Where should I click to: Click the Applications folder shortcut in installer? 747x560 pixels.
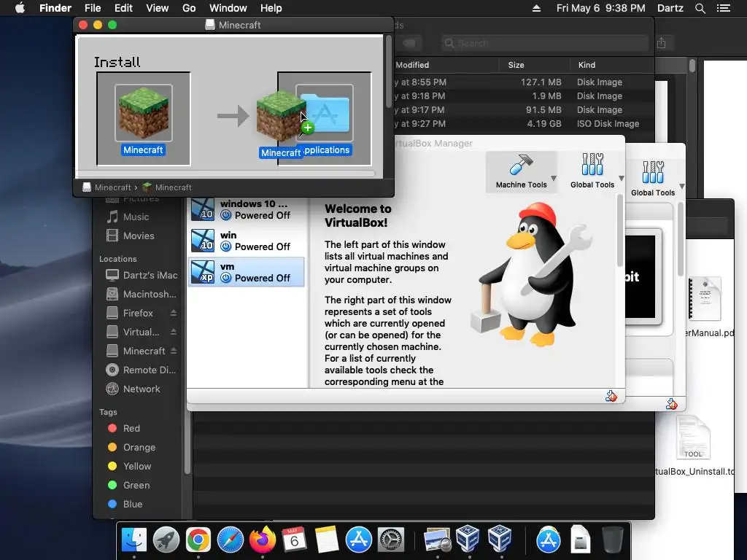[325, 113]
